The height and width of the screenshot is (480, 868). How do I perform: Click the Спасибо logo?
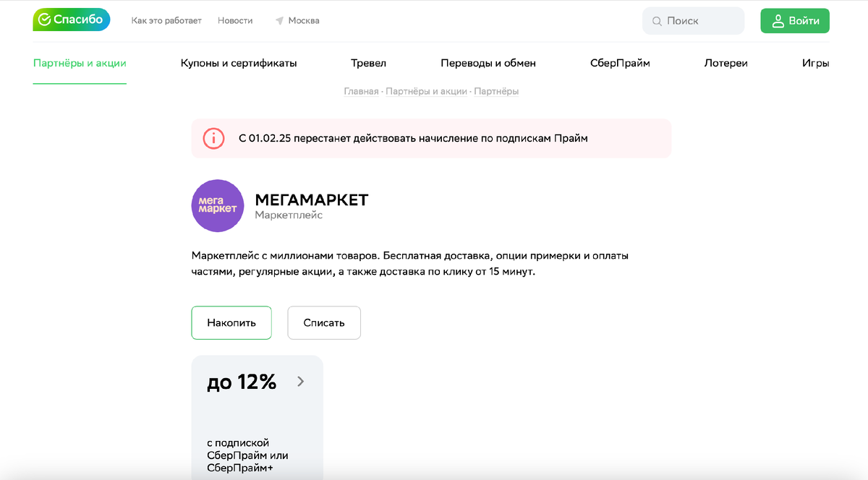tap(72, 20)
